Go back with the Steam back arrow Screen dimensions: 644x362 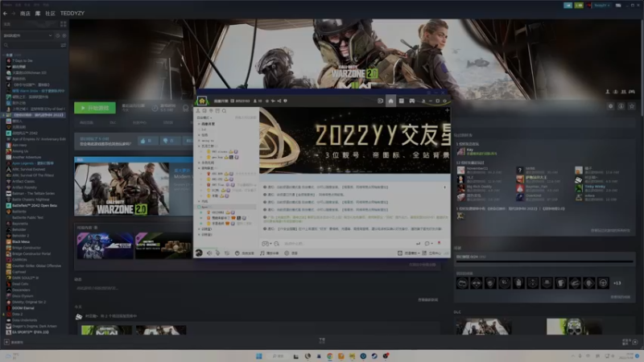coord(5,14)
